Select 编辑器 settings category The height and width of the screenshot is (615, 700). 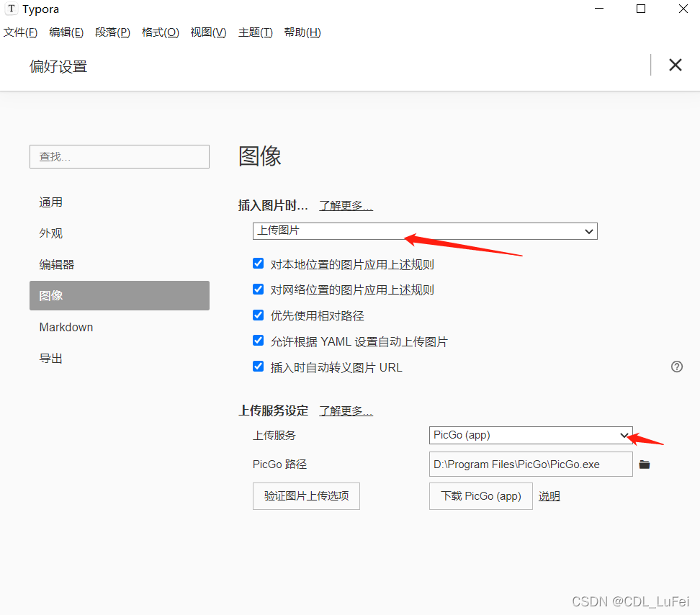(x=120, y=265)
